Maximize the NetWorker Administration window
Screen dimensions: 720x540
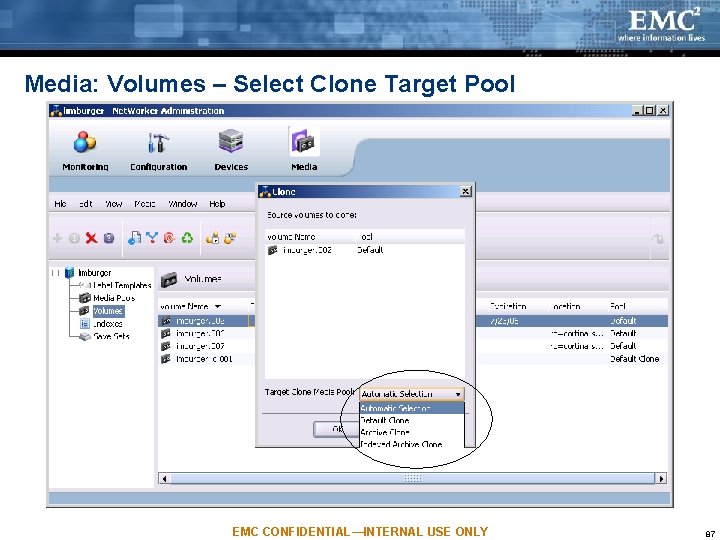(x=649, y=111)
